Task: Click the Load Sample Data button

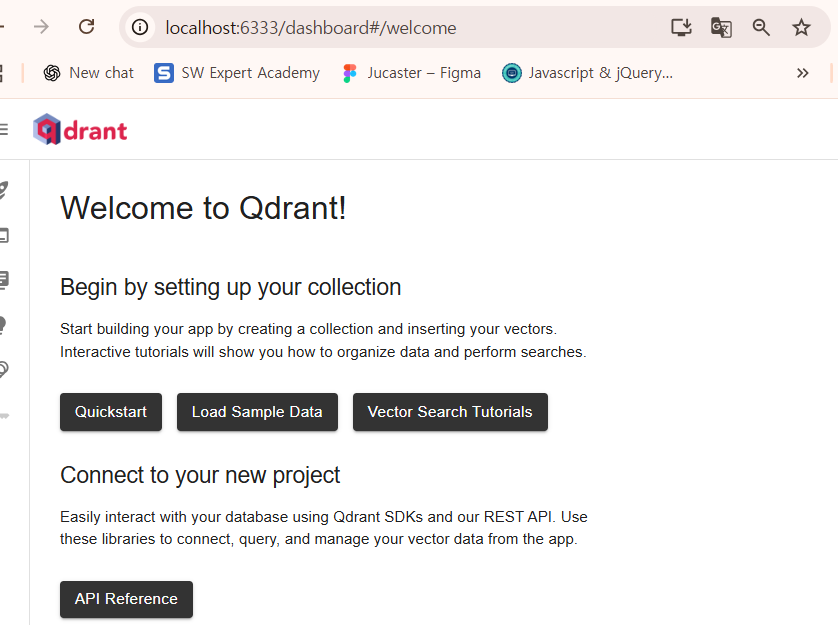Action: pos(257,412)
